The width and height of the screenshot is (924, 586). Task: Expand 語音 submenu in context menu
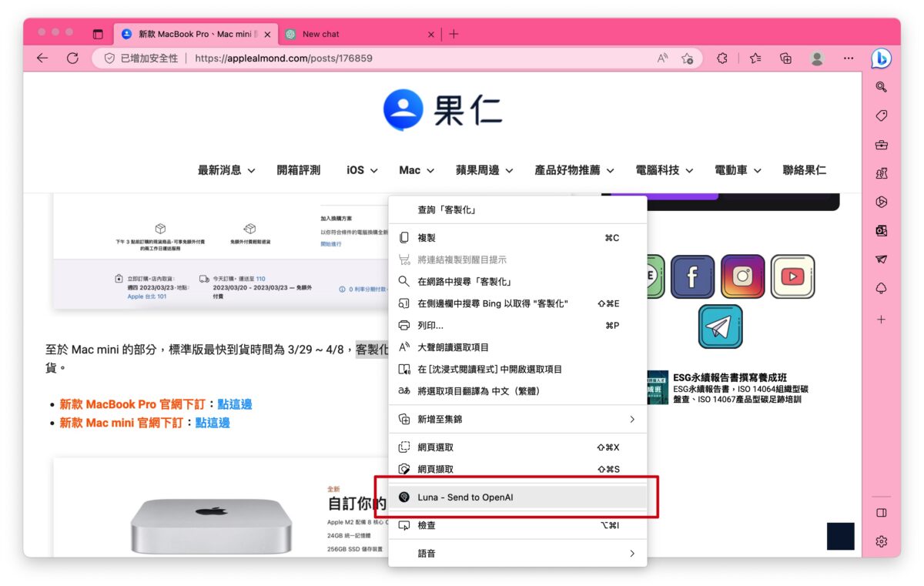(x=517, y=553)
